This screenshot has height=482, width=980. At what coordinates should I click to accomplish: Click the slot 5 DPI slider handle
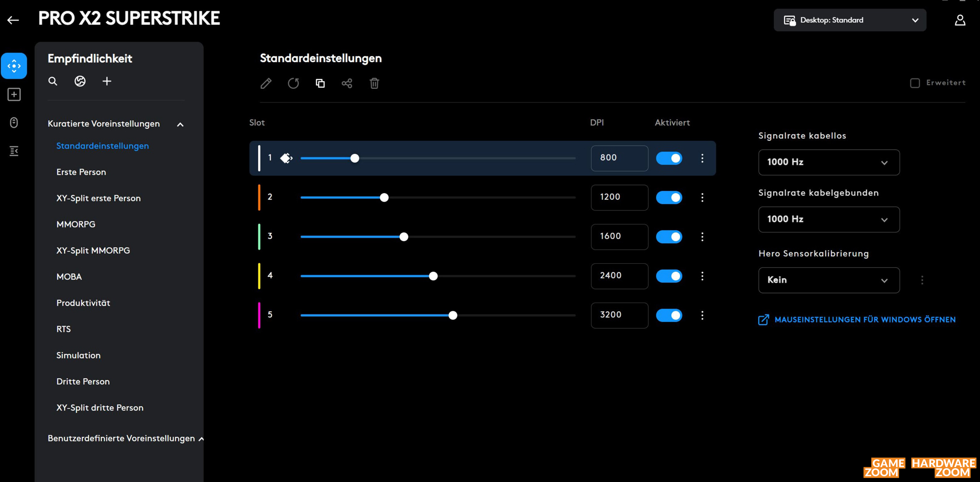click(x=453, y=315)
